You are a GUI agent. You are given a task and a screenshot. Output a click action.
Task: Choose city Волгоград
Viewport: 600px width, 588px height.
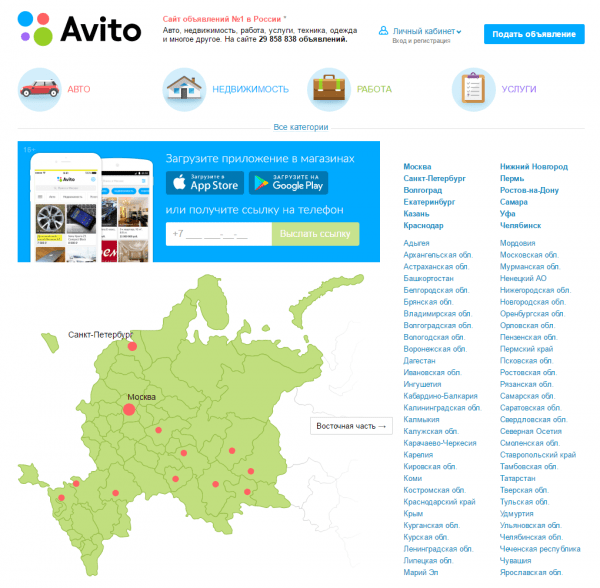click(422, 191)
